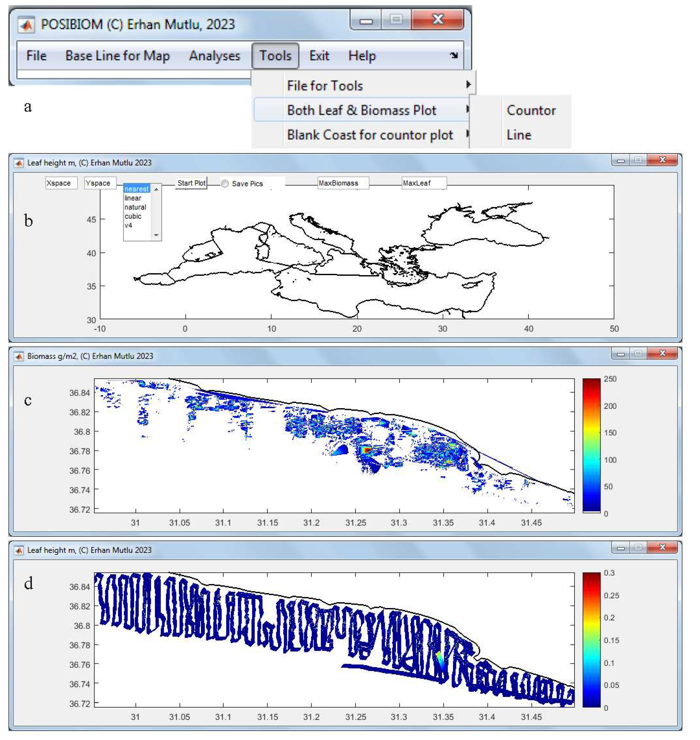Click the MATLAB icon in Biomass g/m2 window
The width and height of the screenshot is (700, 740).
pos(18,357)
